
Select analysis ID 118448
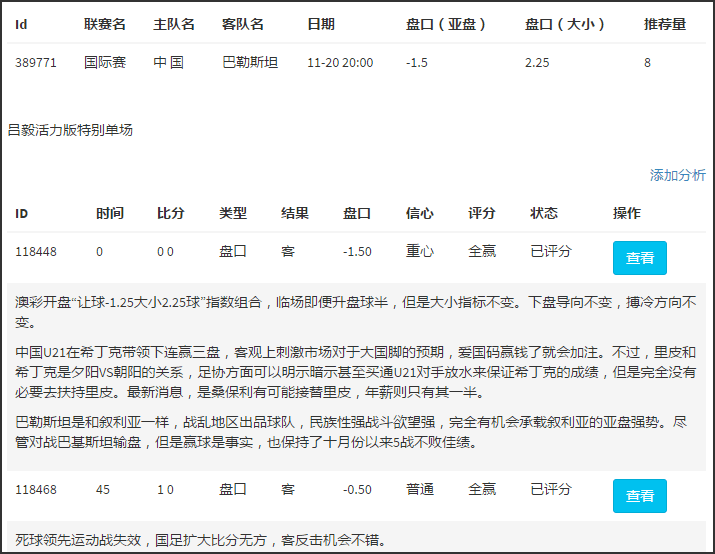coord(36,252)
